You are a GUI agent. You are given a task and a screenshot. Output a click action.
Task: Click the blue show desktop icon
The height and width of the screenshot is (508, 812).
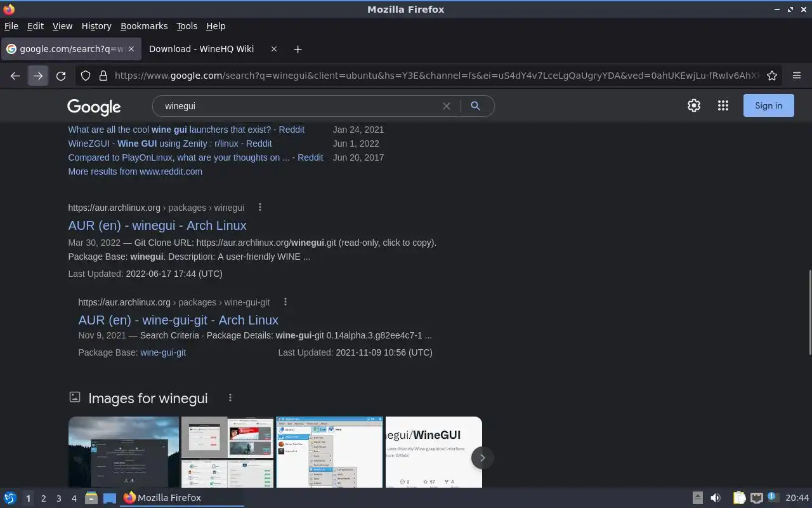pyautogui.click(x=110, y=498)
